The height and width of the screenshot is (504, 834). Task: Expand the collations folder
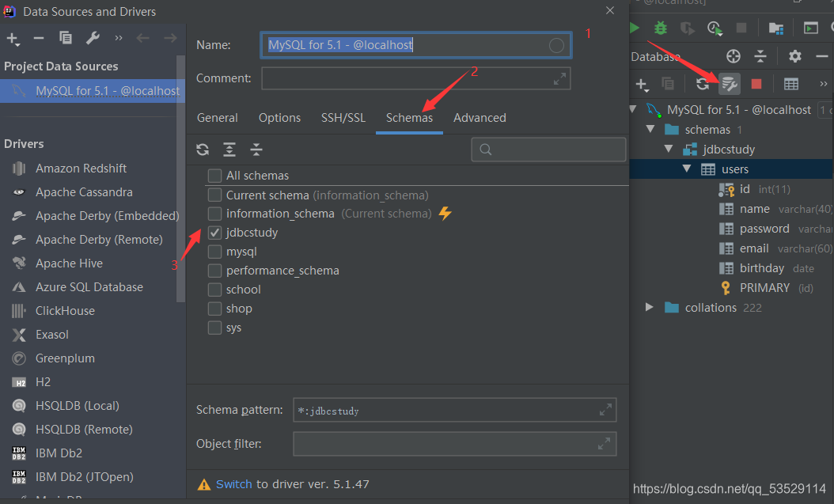tap(650, 307)
